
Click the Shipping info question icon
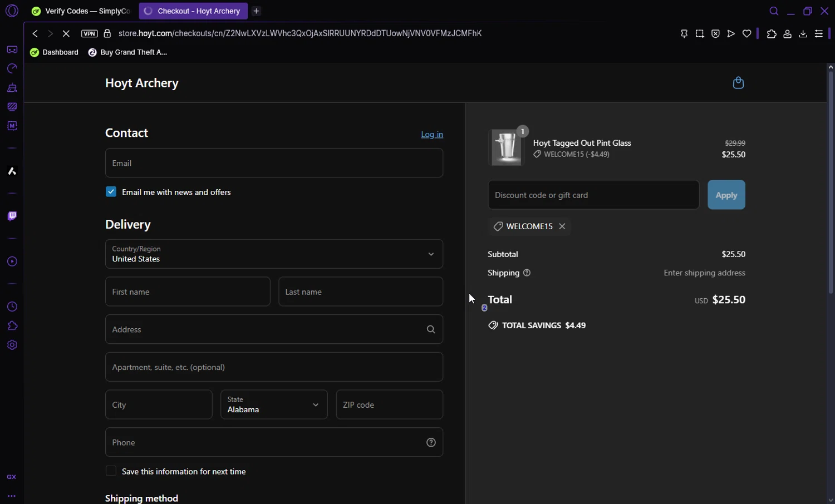point(527,273)
